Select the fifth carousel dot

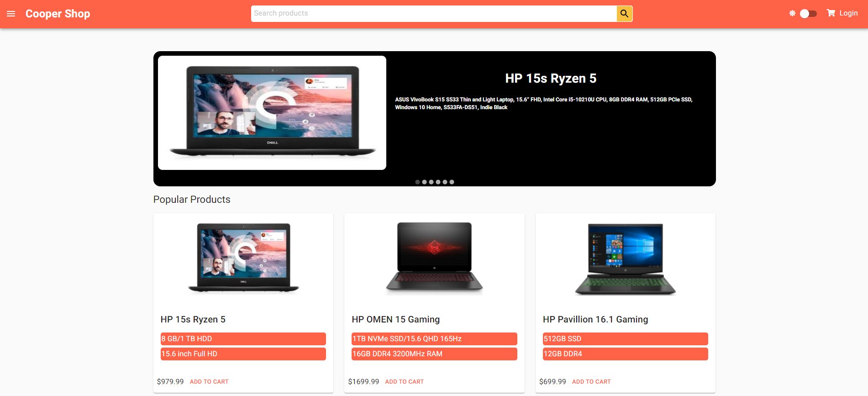[445, 182]
